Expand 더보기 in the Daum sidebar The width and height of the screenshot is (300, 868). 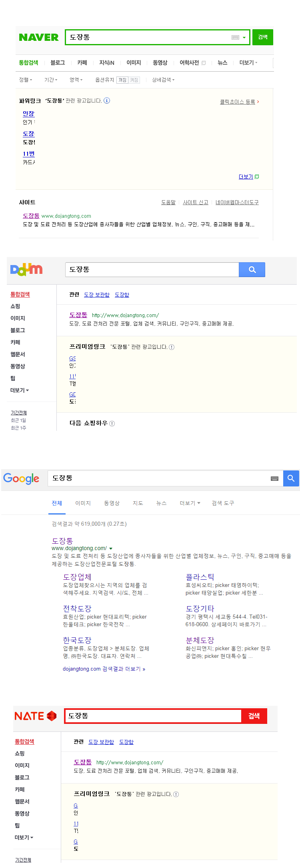point(20,390)
